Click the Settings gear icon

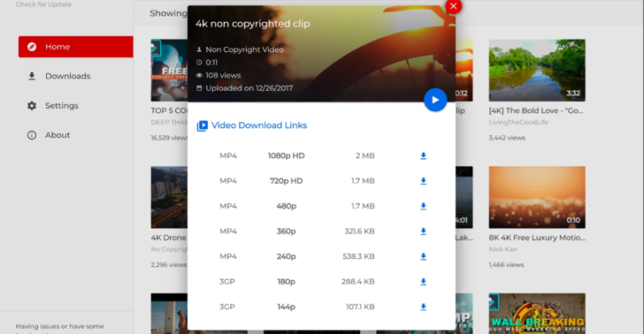point(31,106)
